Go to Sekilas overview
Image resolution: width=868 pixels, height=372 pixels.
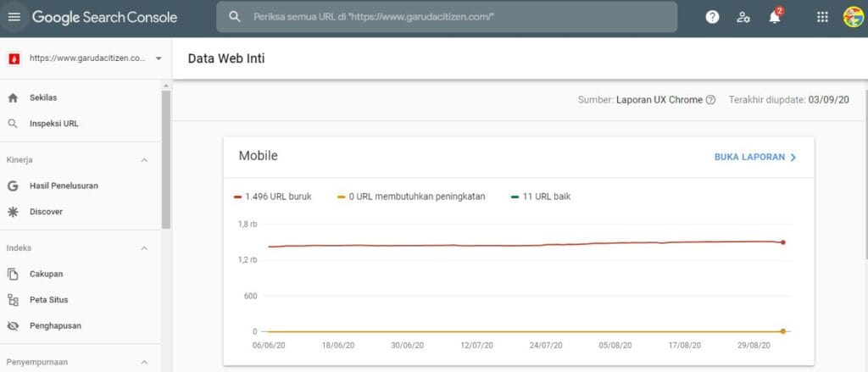tap(43, 97)
